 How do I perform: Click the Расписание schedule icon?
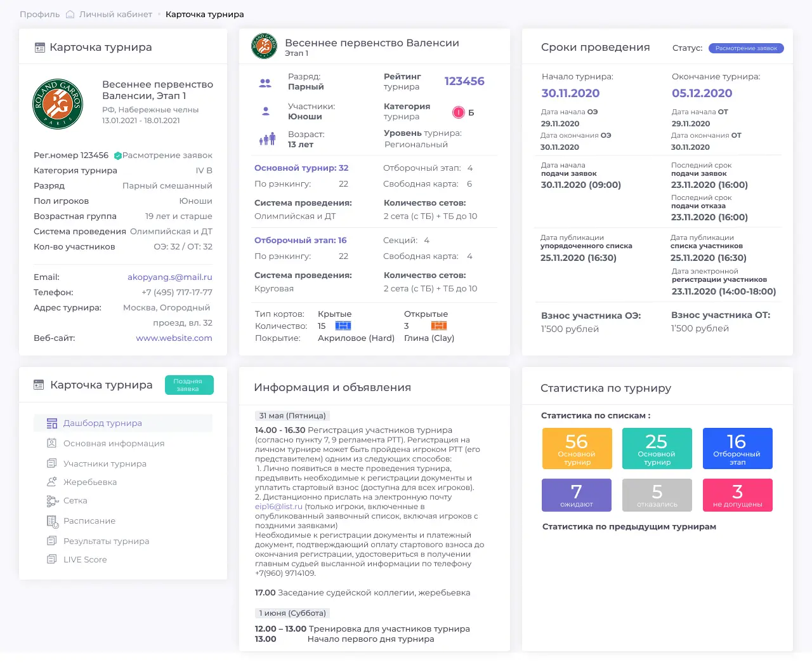pos(52,521)
